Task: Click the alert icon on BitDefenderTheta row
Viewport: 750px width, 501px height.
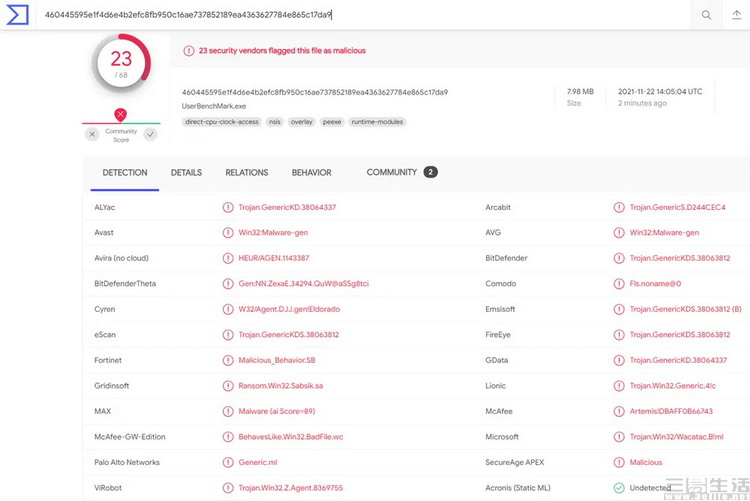Action: 228,284
